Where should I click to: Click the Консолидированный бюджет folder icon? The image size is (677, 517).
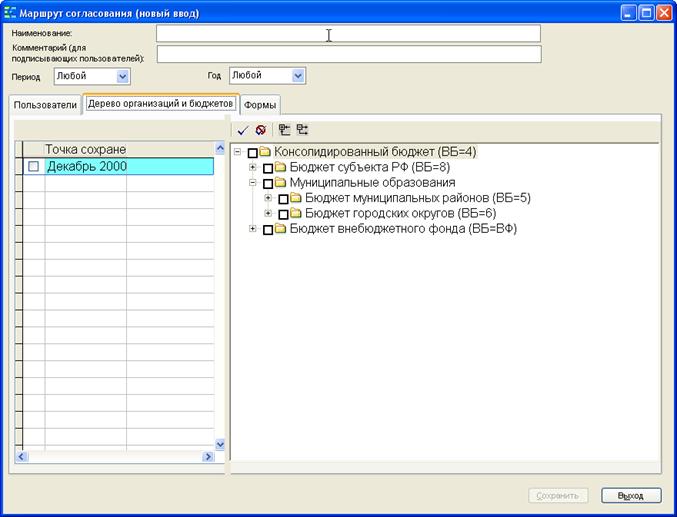(265, 152)
